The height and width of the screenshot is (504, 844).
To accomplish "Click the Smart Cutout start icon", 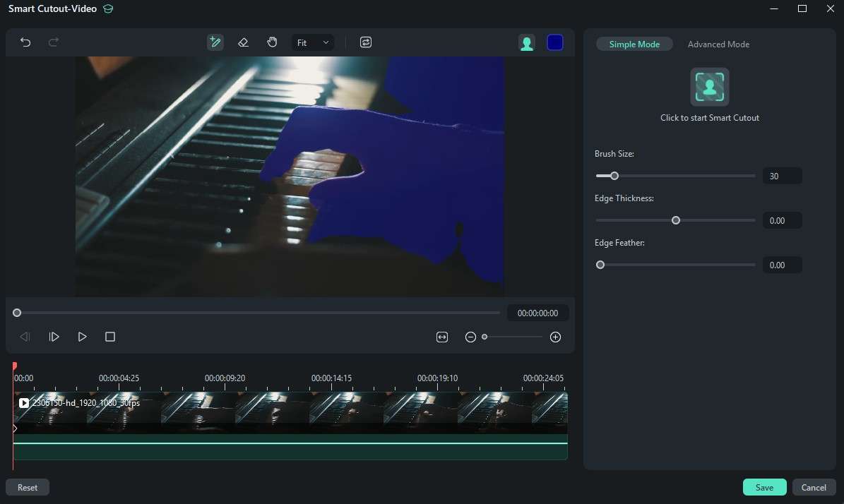I will [709, 87].
